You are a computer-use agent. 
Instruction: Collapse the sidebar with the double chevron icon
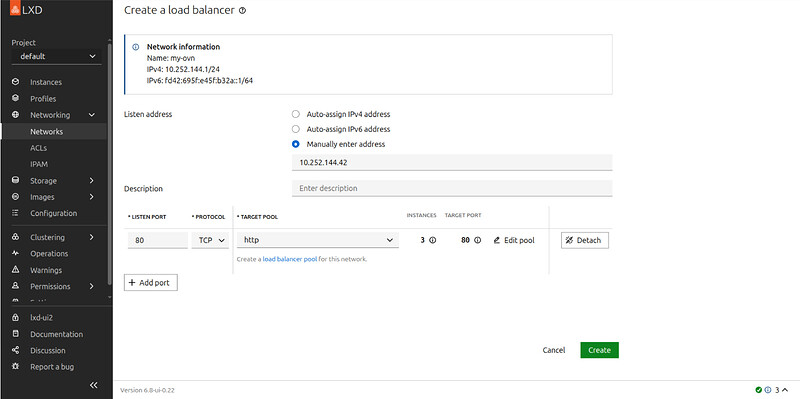93,385
